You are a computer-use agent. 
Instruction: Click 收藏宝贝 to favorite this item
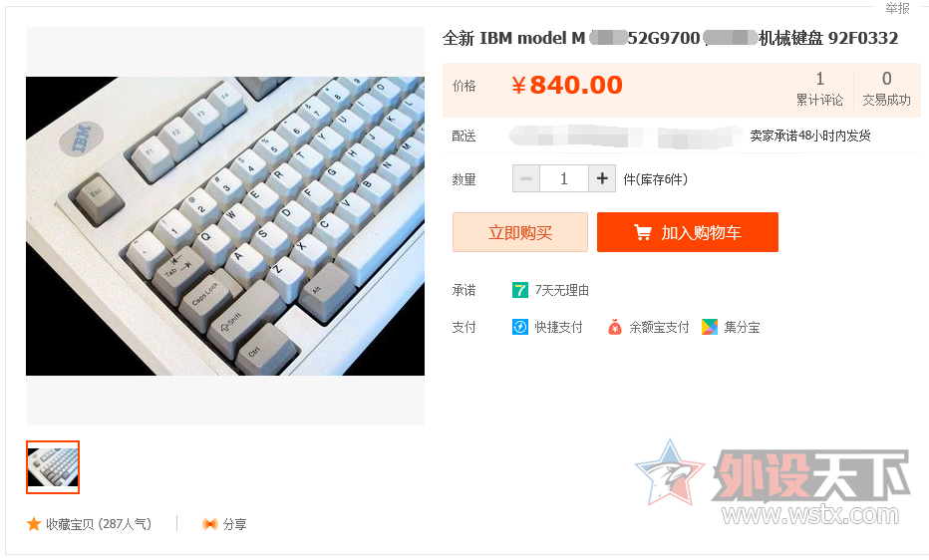click(x=99, y=524)
